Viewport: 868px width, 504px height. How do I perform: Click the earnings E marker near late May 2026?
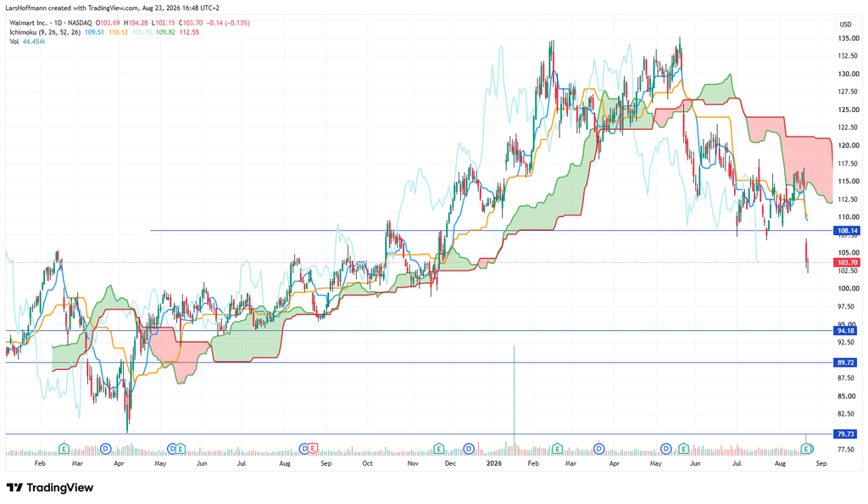(683, 448)
